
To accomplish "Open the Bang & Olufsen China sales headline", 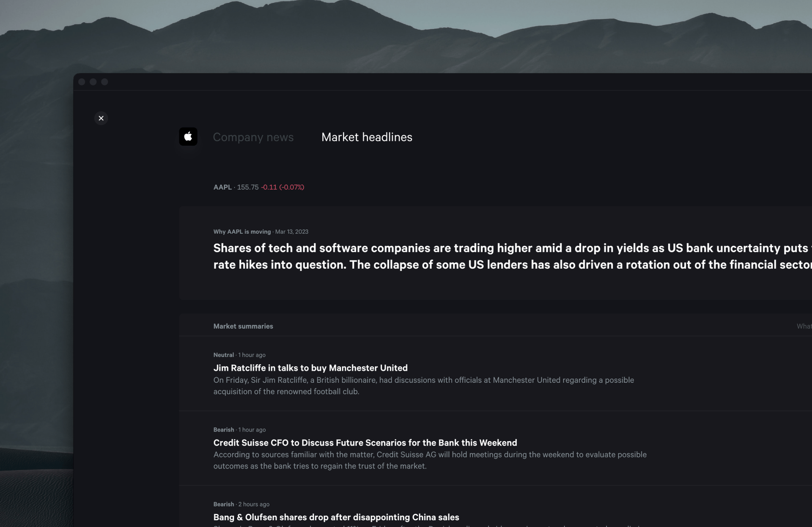I will [336, 517].
